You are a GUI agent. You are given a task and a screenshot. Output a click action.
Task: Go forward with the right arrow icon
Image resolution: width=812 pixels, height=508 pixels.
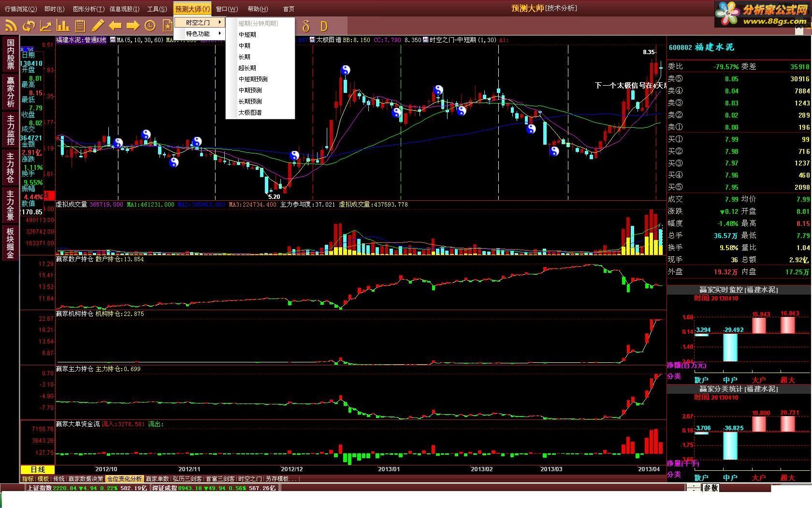(x=133, y=26)
